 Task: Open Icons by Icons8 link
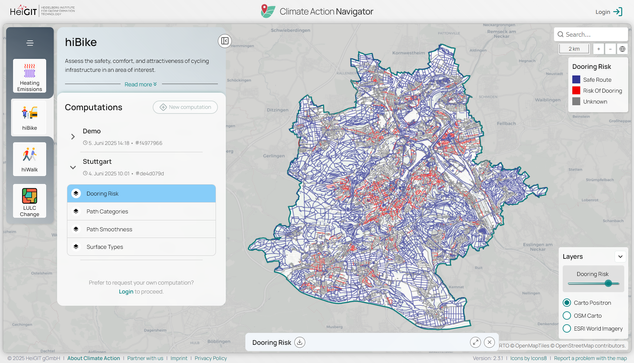click(528, 358)
